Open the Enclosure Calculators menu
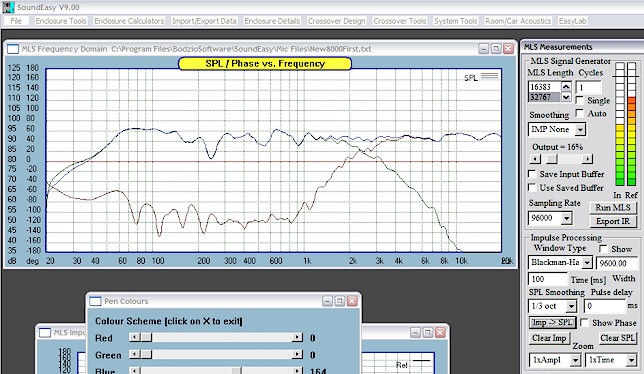The image size is (644, 374). (129, 21)
